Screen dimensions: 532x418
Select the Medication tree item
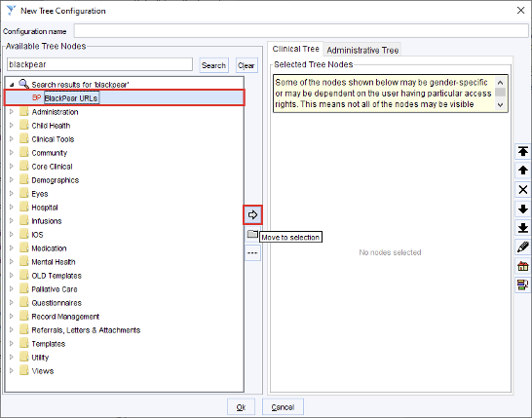[49, 248]
